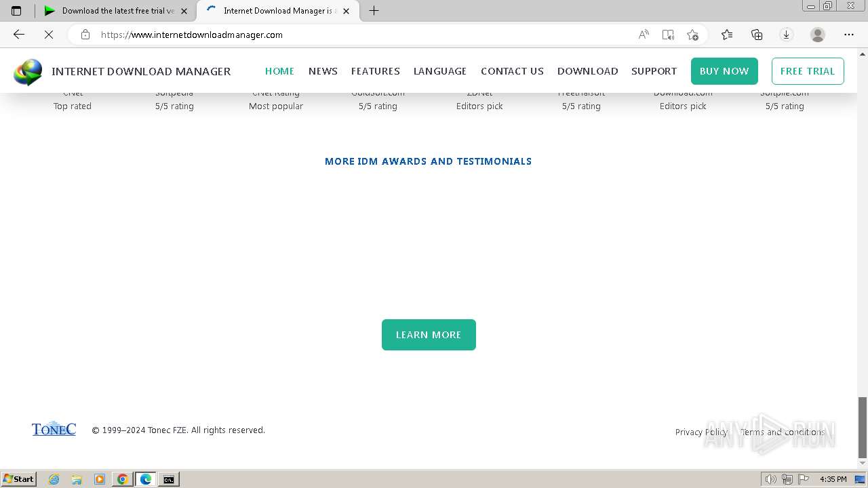The width and height of the screenshot is (868, 488).
Task: Open the SUPPORT menu item
Action: pyautogui.click(x=654, y=71)
